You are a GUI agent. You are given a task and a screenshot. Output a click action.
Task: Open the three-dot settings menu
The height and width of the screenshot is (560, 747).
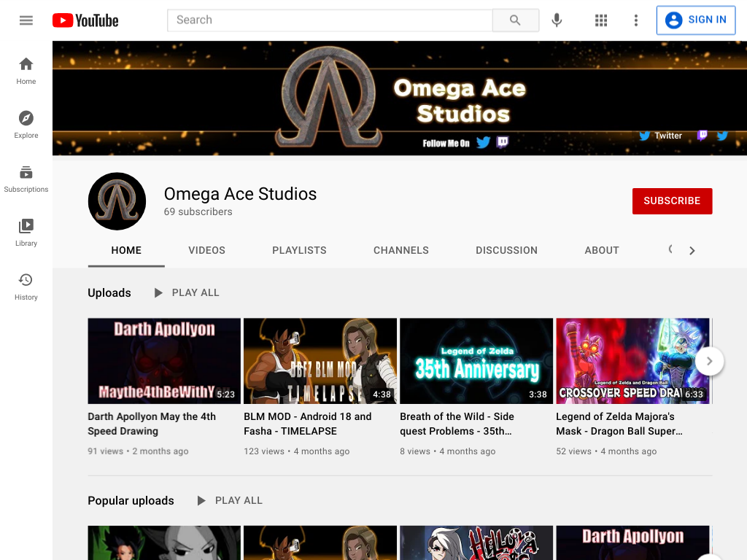(635, 20)
